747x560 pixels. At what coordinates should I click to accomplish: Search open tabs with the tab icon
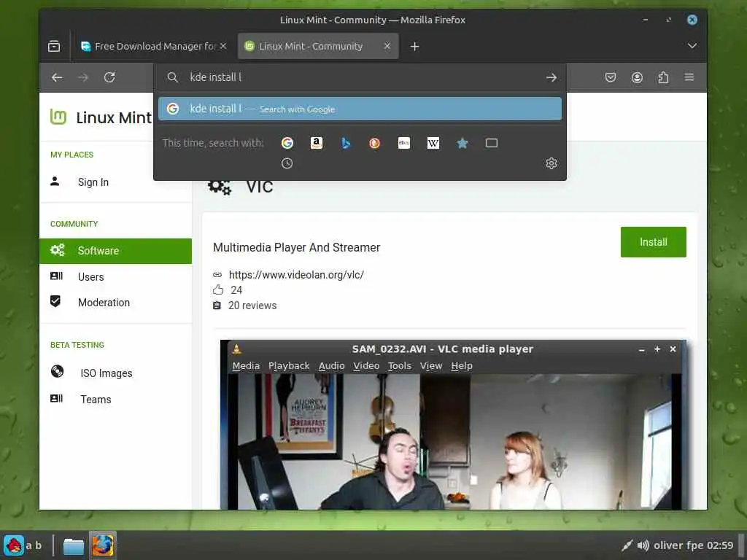tap(492, 143)
